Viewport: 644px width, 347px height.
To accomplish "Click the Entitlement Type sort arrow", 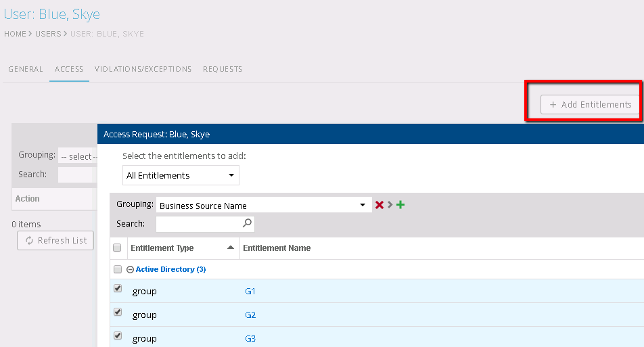I will tap(231, 248).
